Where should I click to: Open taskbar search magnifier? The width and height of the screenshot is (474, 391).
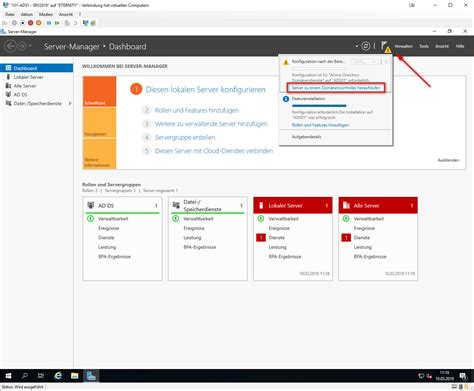25,376
